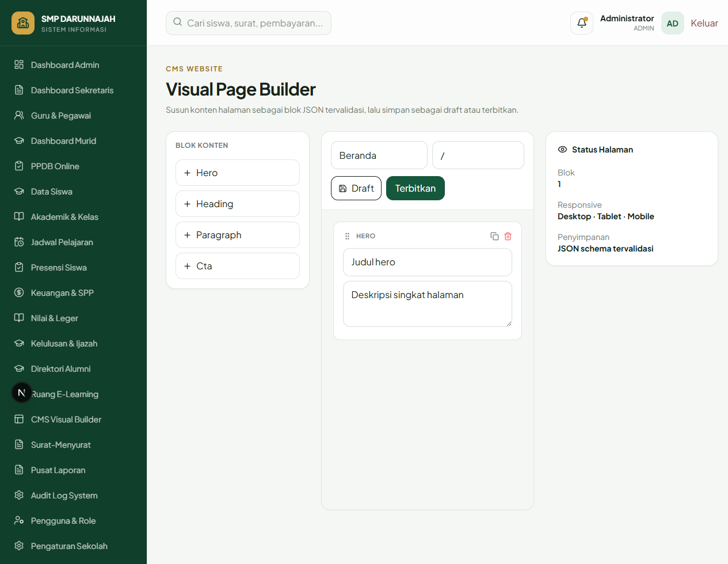Click the SMP Darunnajah school logo icon

pos(23,23)
